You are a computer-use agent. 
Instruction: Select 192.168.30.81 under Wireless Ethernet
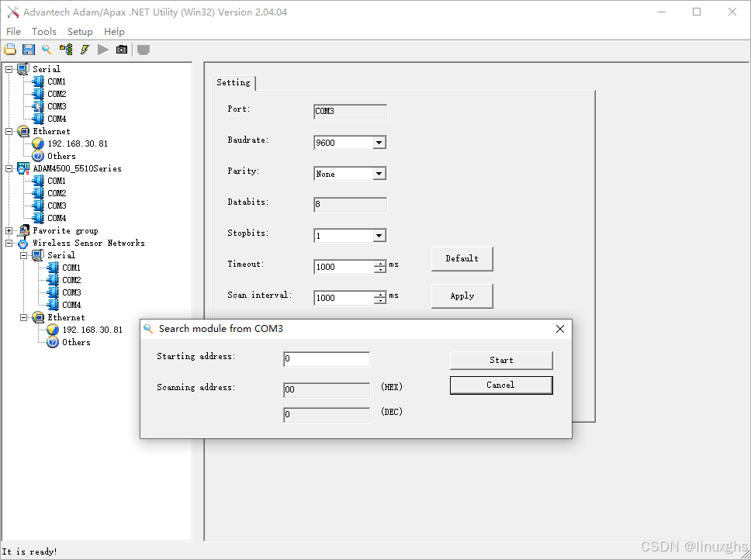(x=92, y=330)
